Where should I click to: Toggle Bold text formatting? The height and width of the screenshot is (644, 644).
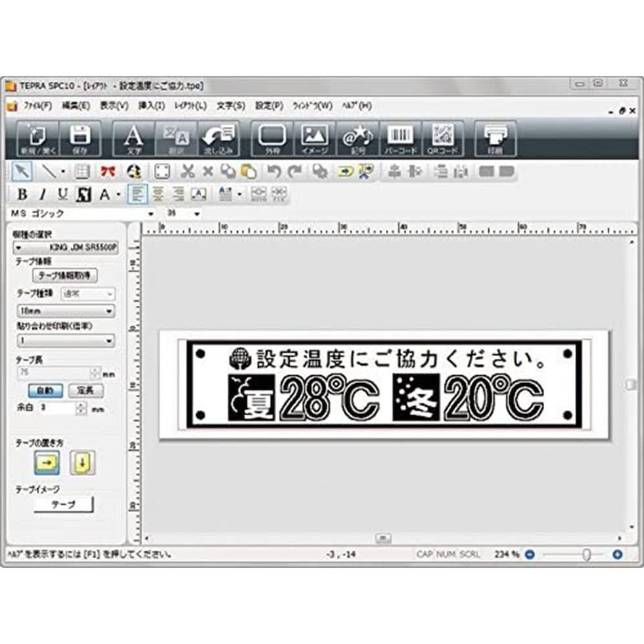click(x=22, y=195)
